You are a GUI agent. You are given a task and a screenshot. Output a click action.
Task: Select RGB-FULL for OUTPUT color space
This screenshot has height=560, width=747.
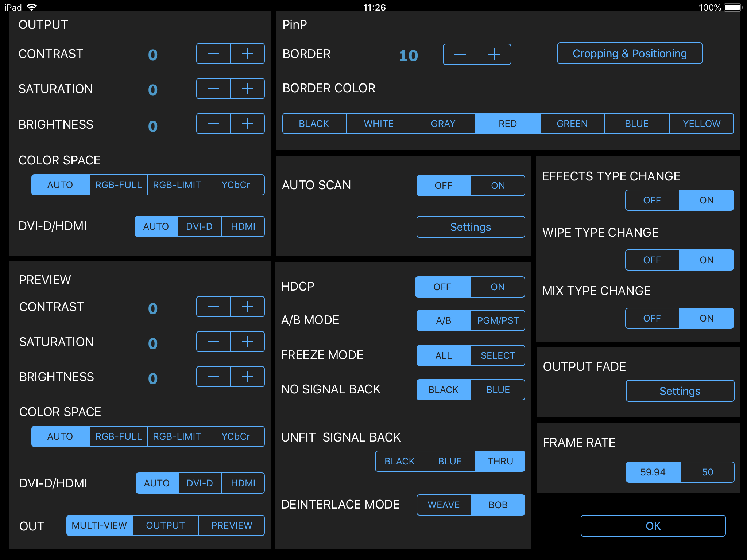(119, 185)
